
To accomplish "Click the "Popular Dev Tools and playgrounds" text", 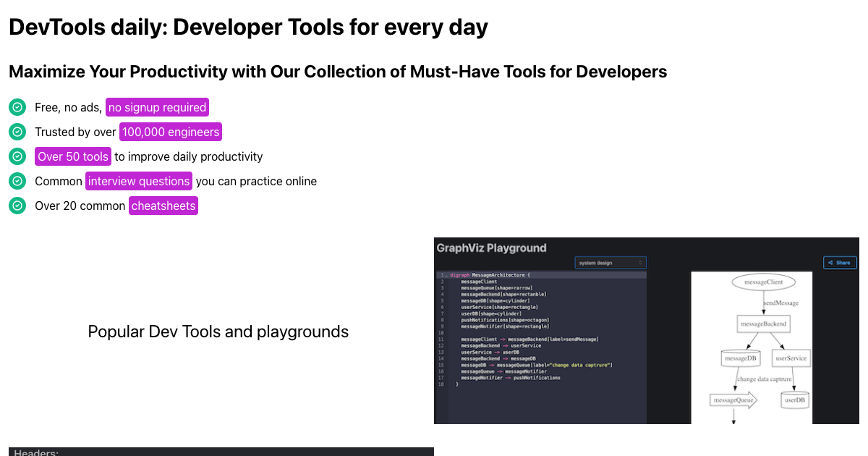I will tap(218, 332).
